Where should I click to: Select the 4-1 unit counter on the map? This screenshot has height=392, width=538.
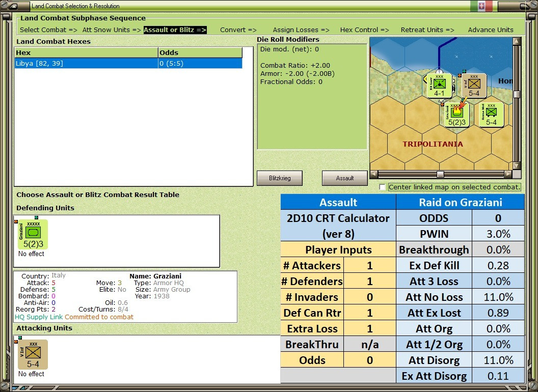[439, 86]
